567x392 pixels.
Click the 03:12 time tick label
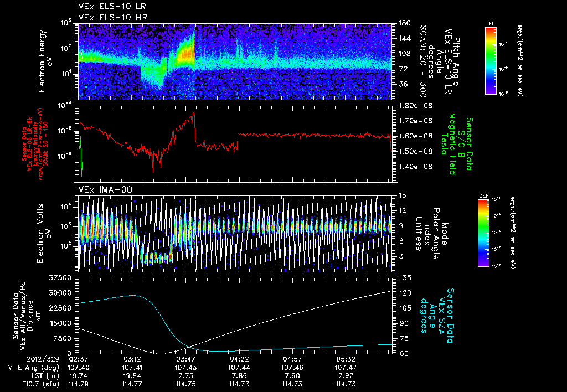(132, 359)
